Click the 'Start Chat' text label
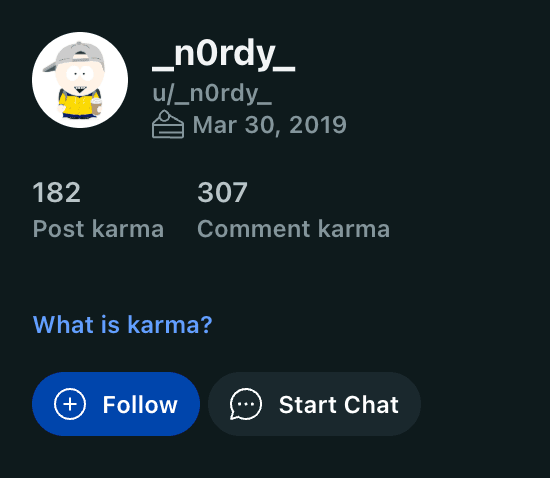 338,405
